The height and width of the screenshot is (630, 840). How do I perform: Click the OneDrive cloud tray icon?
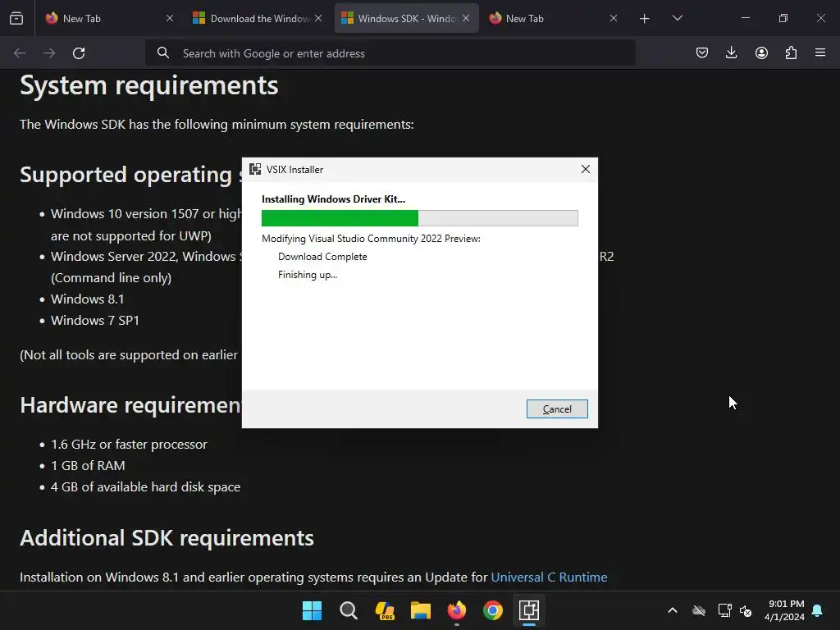pyautogui.click(x=699, y=610)
